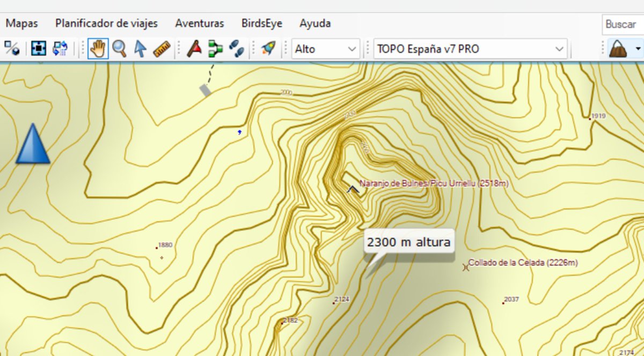Click the leftmost percent-style toolbar icon
This screenshot has height=356, width=644.
(x=12, y=49)
